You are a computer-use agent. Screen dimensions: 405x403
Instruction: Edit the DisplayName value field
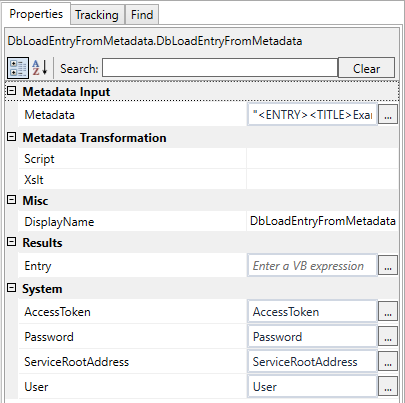pyautogui.click(x=322, y=221)
